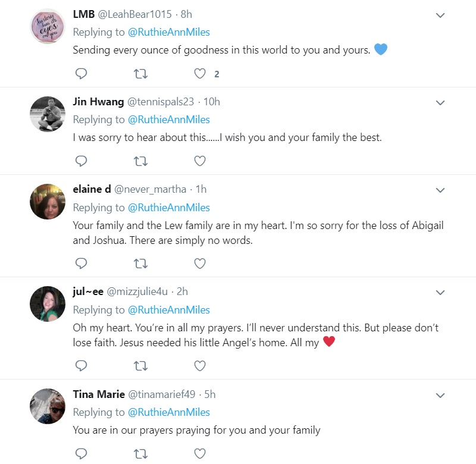The width and height of the screenshot is (476, 464).
Task: View jul~ee's avatar photo
Action: 48,304
